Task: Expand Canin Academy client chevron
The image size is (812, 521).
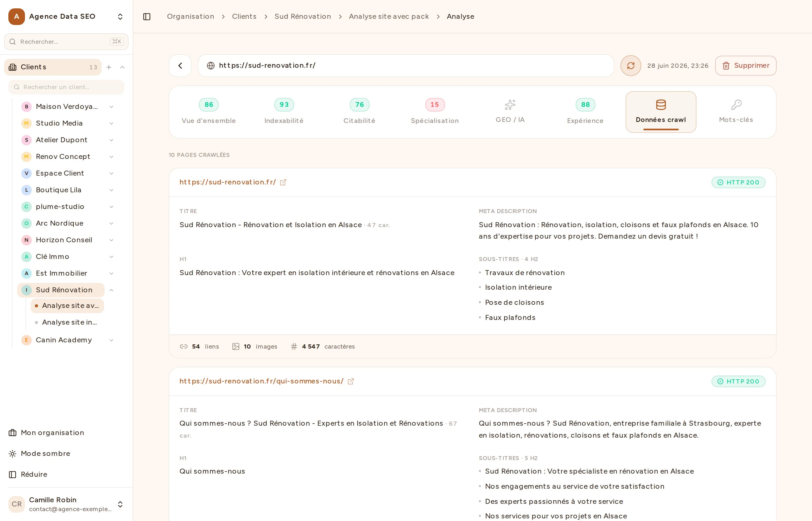Action: pos(111,340)
